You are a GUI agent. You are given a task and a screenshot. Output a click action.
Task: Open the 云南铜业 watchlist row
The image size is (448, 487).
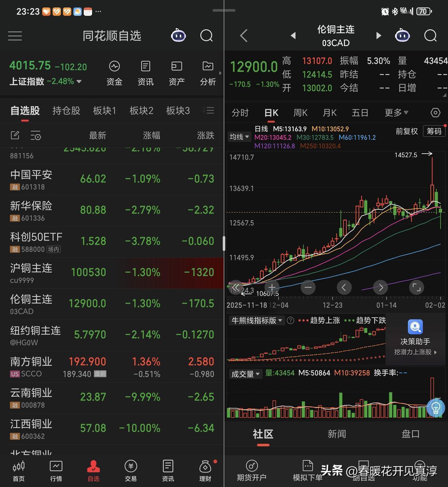pyautogui.click(x=112, y=398)
